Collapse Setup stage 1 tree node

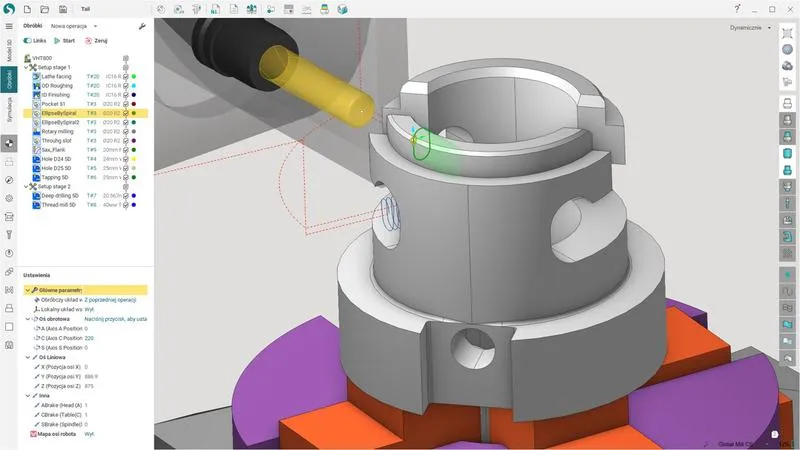(x=26, y=67)
